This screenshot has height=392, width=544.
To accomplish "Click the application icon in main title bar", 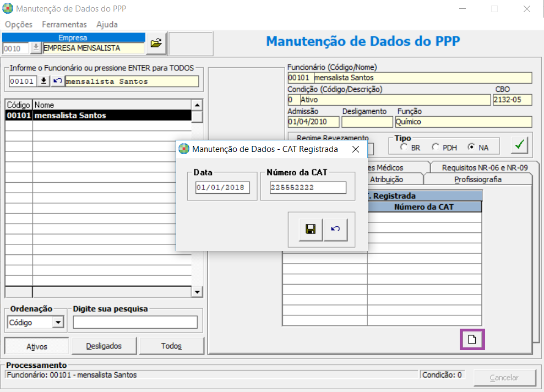I will click(x=8, y=8).
